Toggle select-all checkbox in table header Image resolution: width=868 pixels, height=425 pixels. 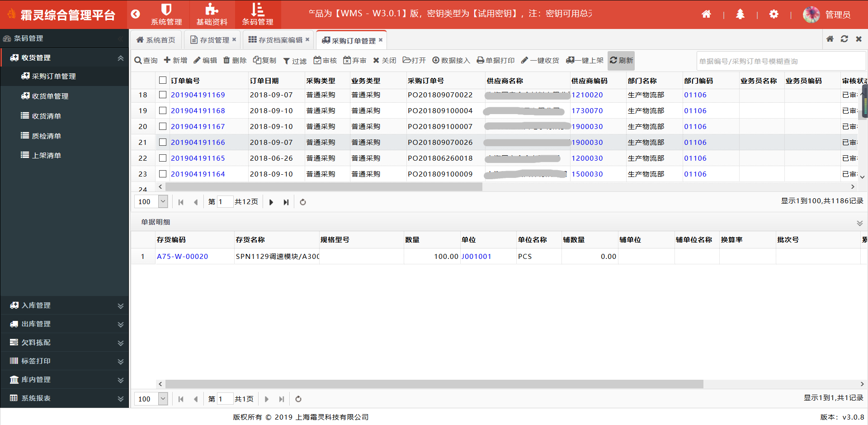tap(163, 81)
